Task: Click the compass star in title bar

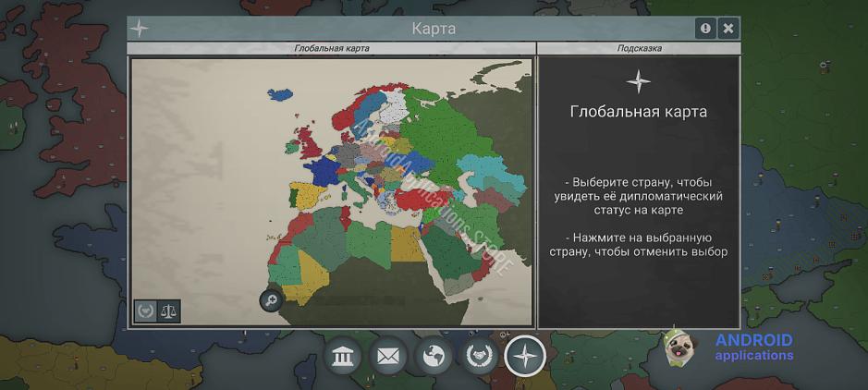Action: (x=139, y=29)
